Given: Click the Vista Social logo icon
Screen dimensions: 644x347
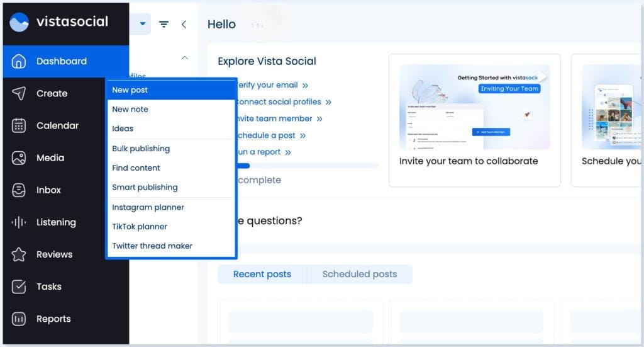Looking at the screenshot, I should 19,22.
